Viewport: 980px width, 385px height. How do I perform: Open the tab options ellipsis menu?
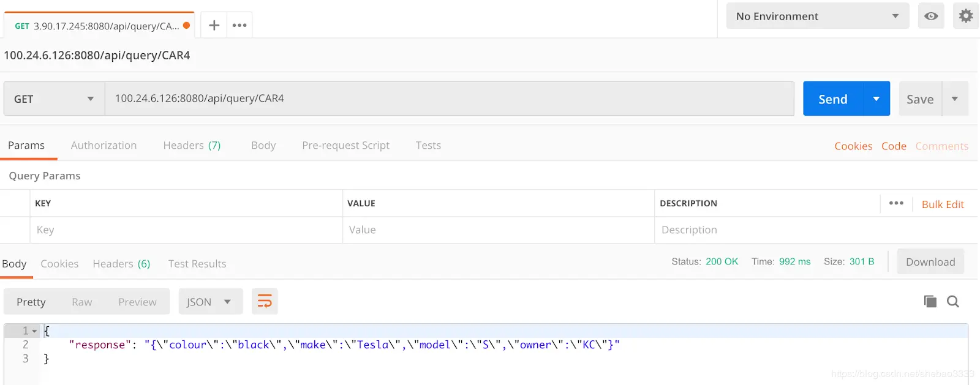point(239,25)
